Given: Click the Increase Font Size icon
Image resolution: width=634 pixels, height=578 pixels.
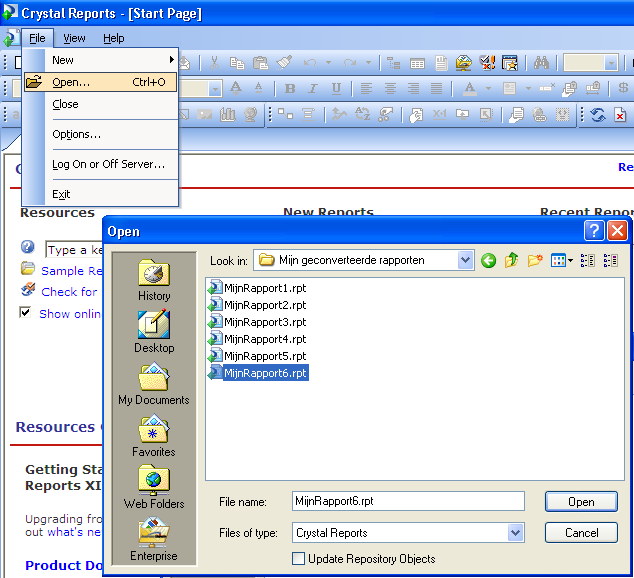Looking at the screenshot, I should (x=236, y=88).
